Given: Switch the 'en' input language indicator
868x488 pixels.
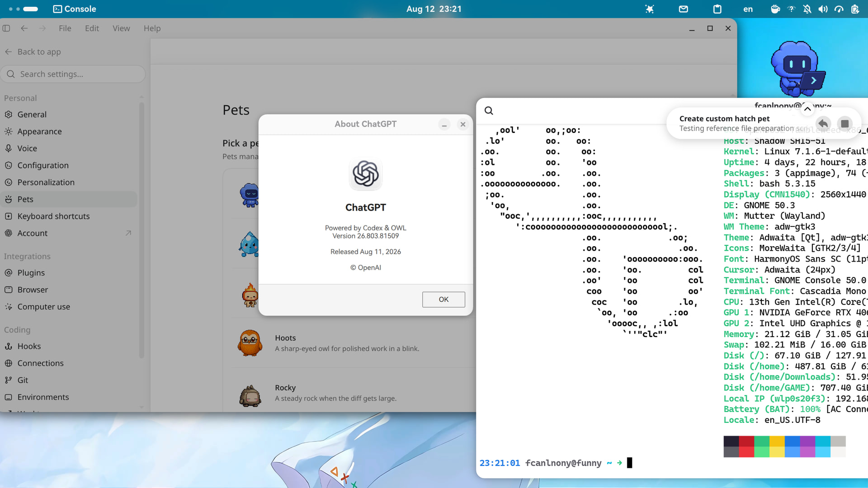Looking at the screenshot, I should click(x=748, y=9).
